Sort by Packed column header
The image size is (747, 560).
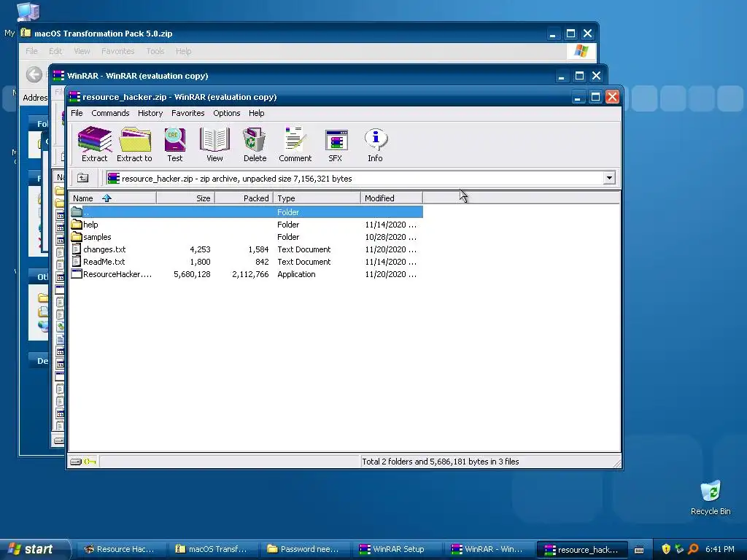pyautogui.click(x=244, y=198)
